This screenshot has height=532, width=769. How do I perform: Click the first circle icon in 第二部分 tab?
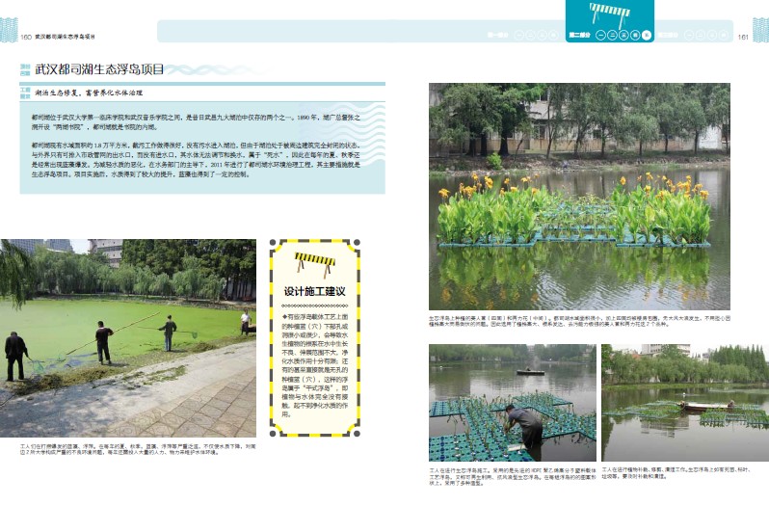tap(599, 35)
